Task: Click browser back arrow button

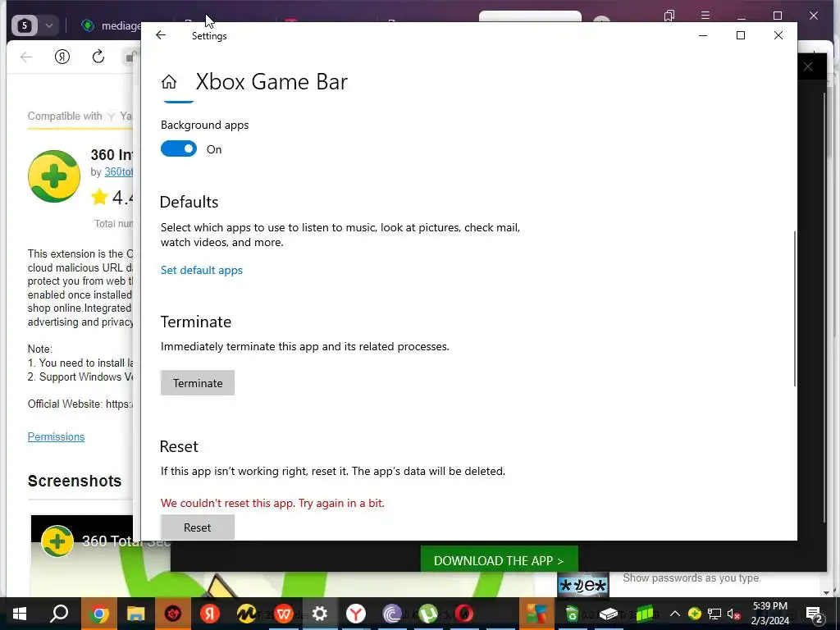Action: pyautogui.click(x=25, y=57)
